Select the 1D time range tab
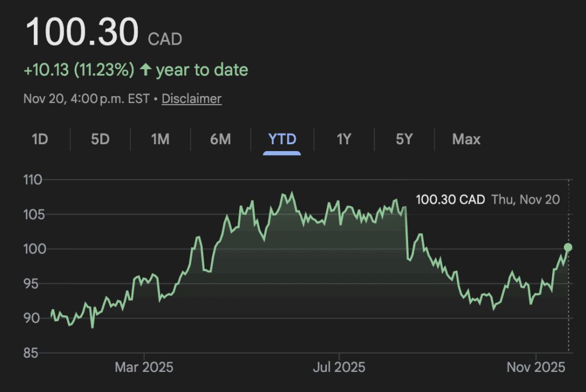The image size is (586, 392). click(39, 139)
